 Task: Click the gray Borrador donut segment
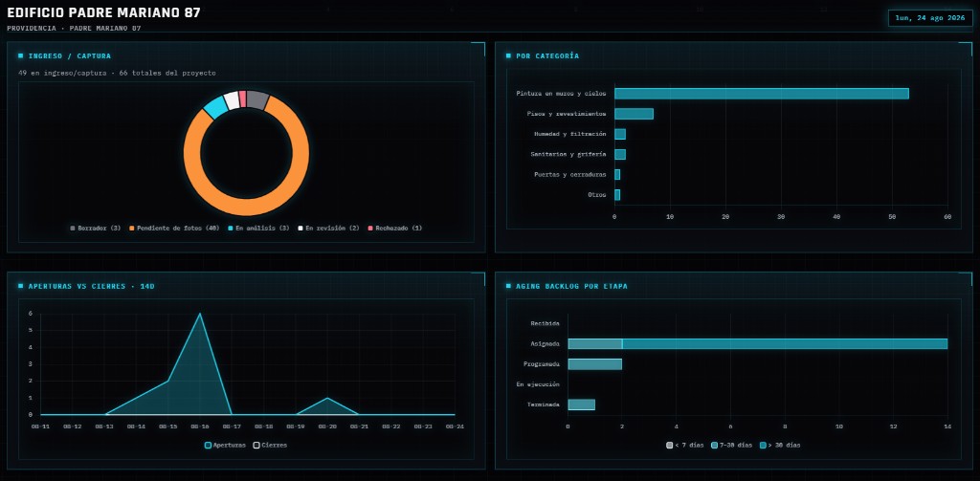pos(256,99)
